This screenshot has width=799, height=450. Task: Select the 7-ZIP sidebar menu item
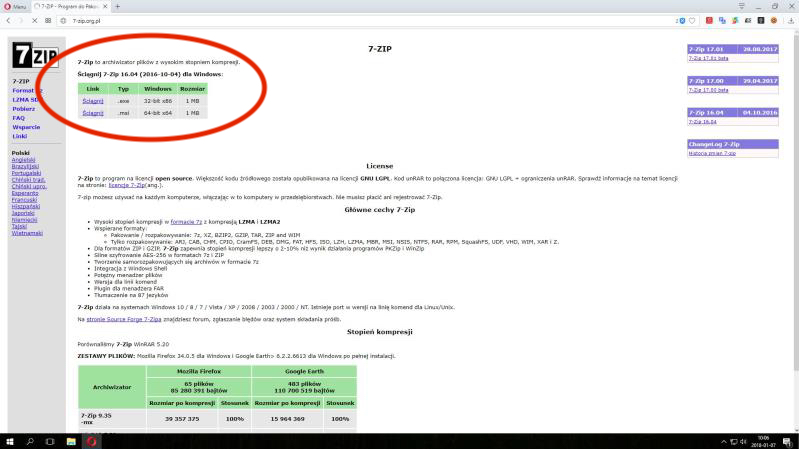[x=21, y=82]
